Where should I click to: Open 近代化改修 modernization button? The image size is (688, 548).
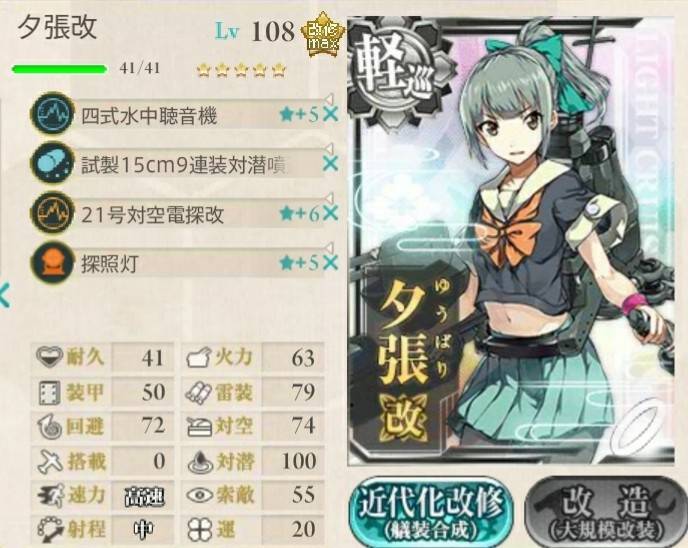[x=430, y=512]
